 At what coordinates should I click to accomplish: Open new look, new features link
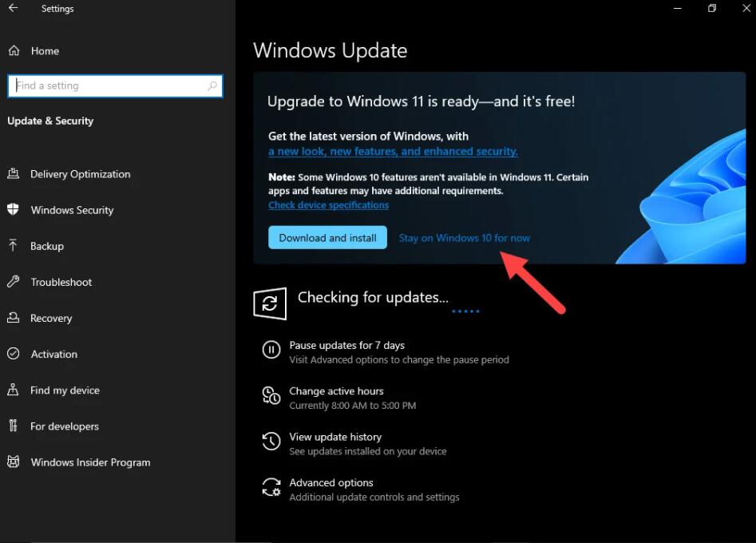[393, 152]
